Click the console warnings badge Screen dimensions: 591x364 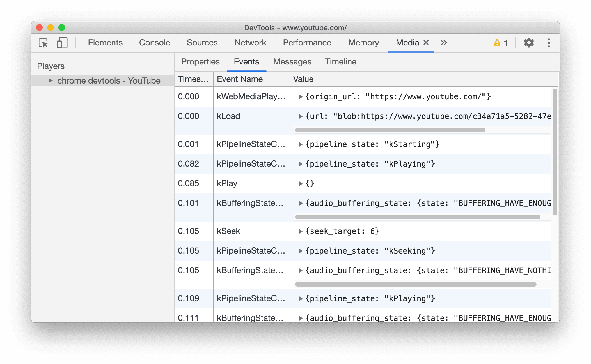(x=500, y=43)
